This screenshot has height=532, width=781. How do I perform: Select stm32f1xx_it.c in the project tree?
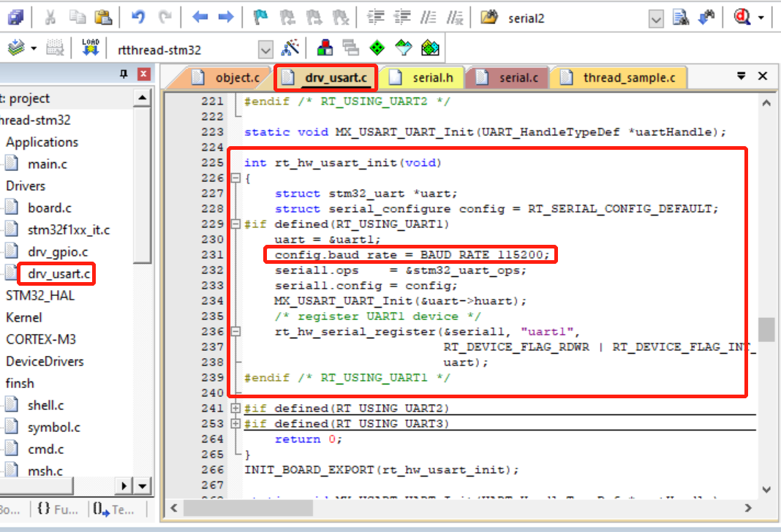click(69, 230)
